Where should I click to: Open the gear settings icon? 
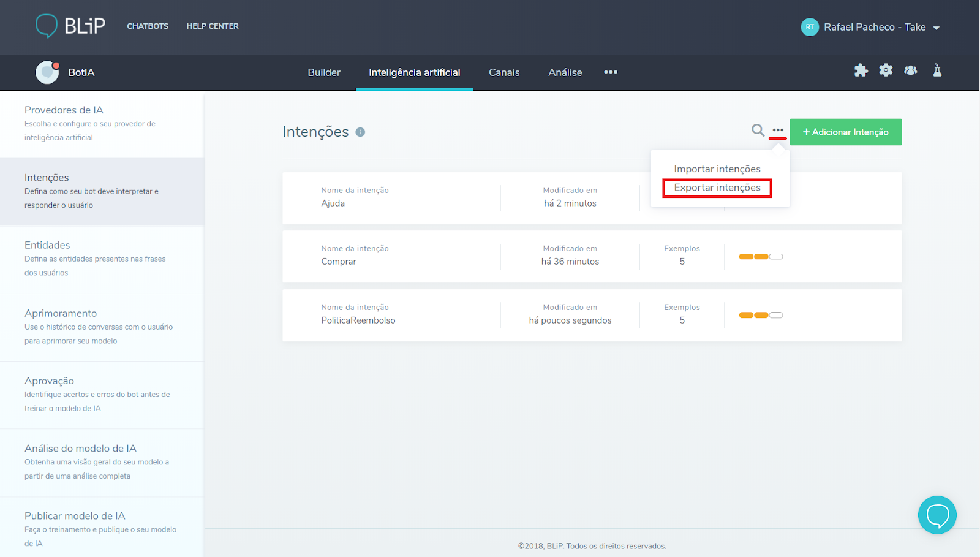pyautogui.click(x=886, y=70)
